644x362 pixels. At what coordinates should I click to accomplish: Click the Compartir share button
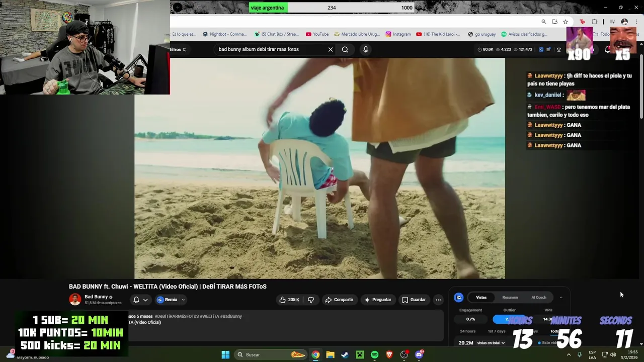coord(340,300)
